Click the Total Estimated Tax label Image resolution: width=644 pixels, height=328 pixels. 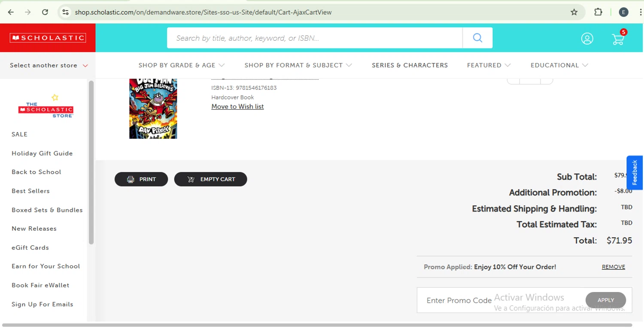point(557,224)
